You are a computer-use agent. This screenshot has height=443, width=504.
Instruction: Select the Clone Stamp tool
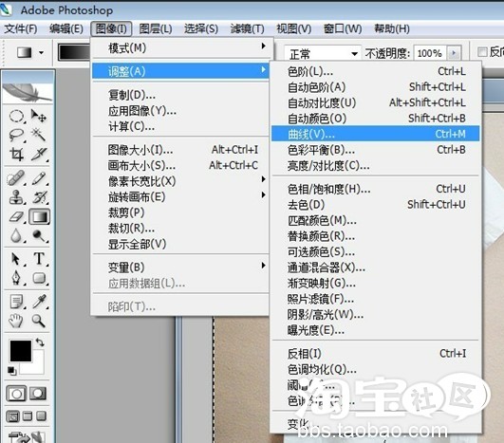coord(16,197)
